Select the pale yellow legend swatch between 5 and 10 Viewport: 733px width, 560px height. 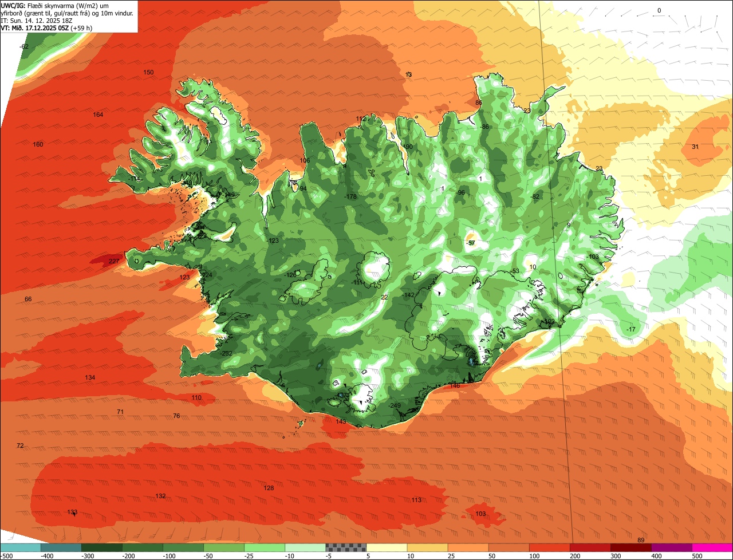click(387, 547)
